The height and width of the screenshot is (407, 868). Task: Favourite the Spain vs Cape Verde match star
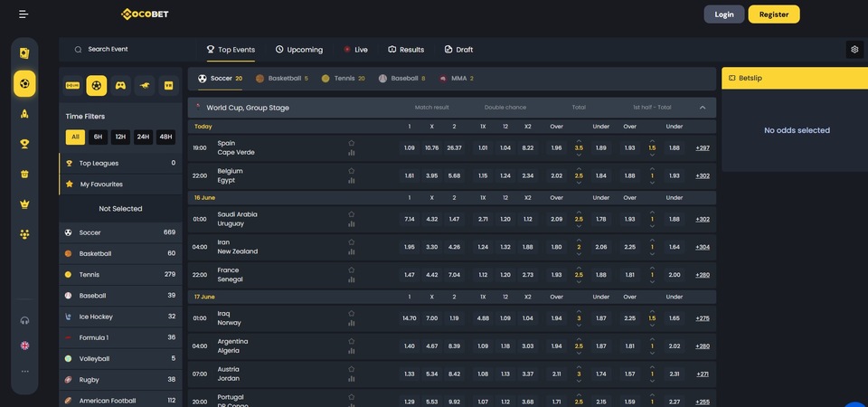tap(351, 143)
